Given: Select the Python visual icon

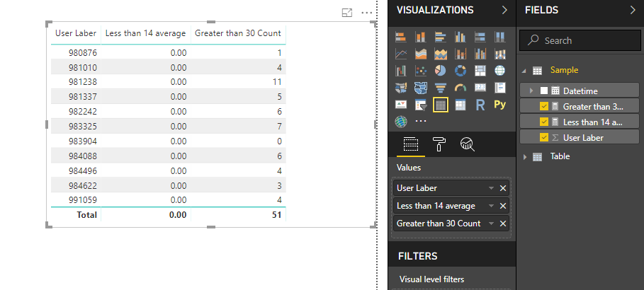Looking at the screenshot, I should (x=500, y=104).
